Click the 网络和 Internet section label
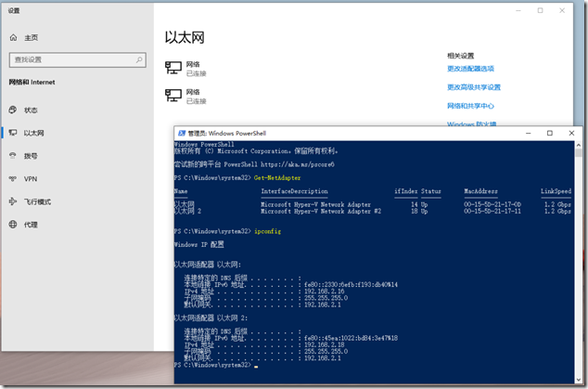The height and width of the screenshot is (389, 588). tap(32, 83)
